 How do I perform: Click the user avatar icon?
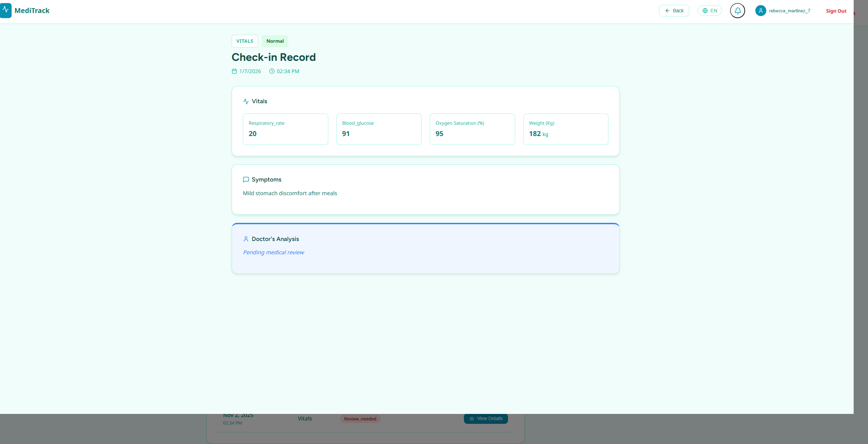pos(760,11)
